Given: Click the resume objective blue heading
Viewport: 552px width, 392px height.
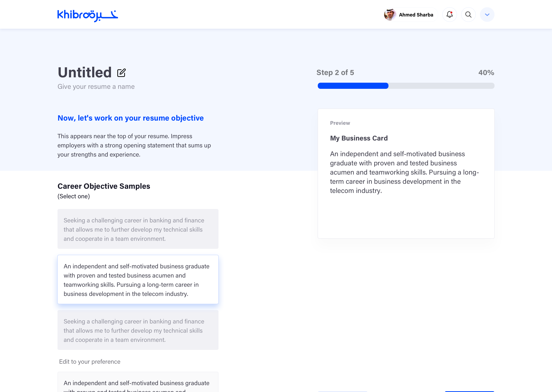Looking at the screenshot, I should pos(131,118).
